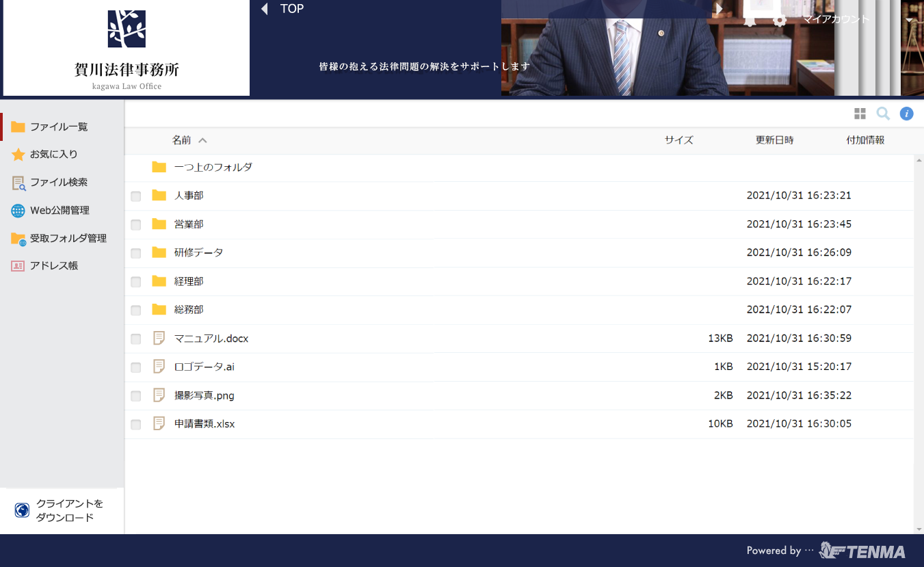This screenshot has height=567, width=924.
Task: Open the search magnifier icon
Action: pos(883,114)
